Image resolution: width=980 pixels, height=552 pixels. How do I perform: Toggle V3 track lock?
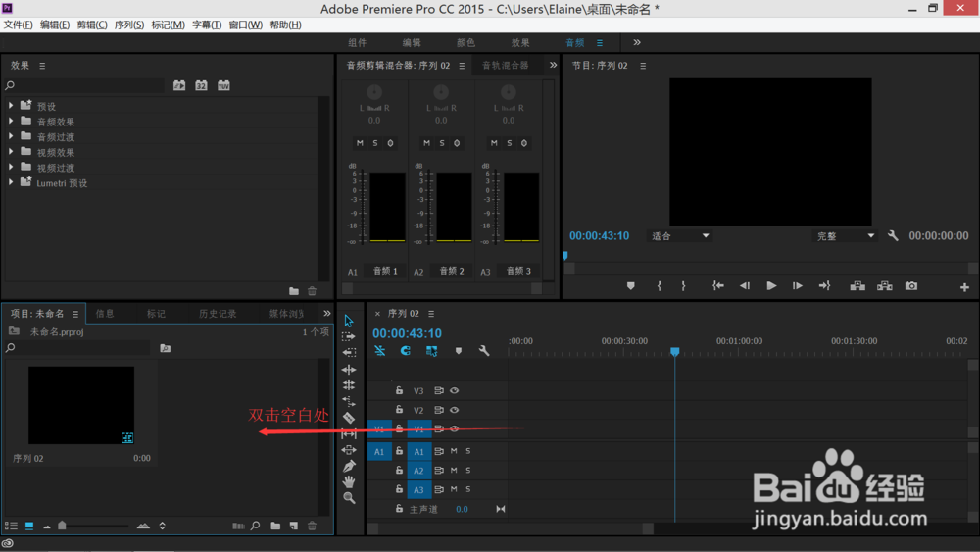[399, 390]
